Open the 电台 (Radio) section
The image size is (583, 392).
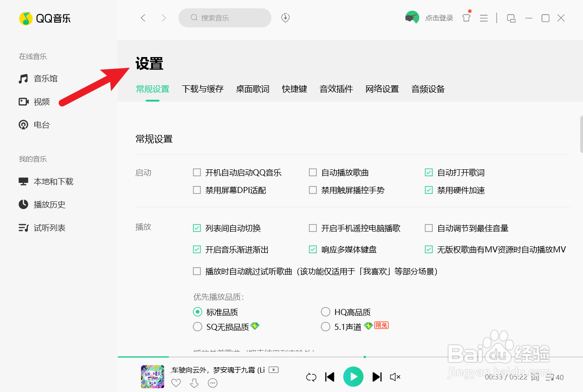tap(41, 124)
